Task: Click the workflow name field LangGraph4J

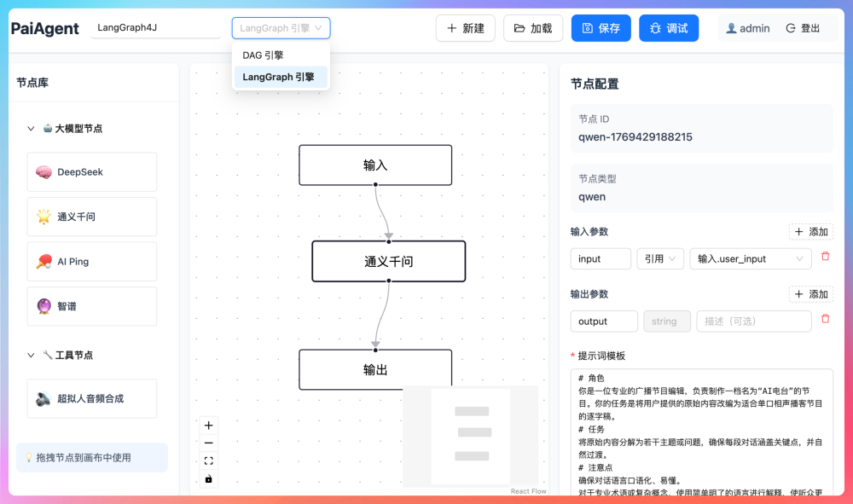Action: tap(155, 27)
